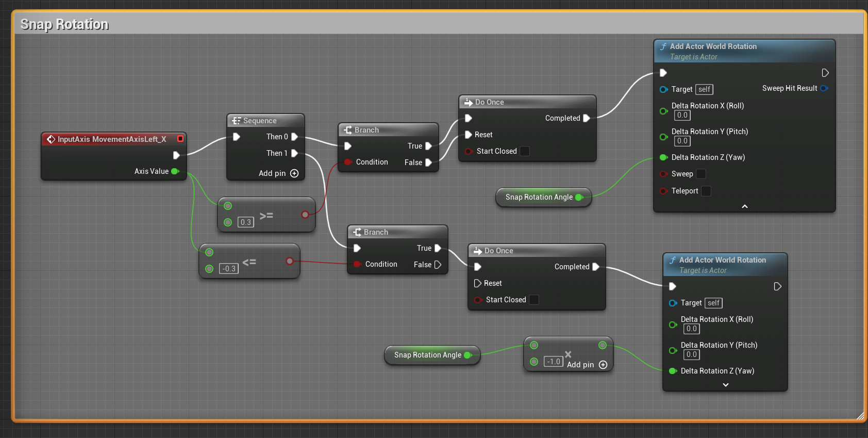The height and width of the screenshot is (438, 868).
Task: Click the <= node boolean output pin
Action: pos(290,261)
